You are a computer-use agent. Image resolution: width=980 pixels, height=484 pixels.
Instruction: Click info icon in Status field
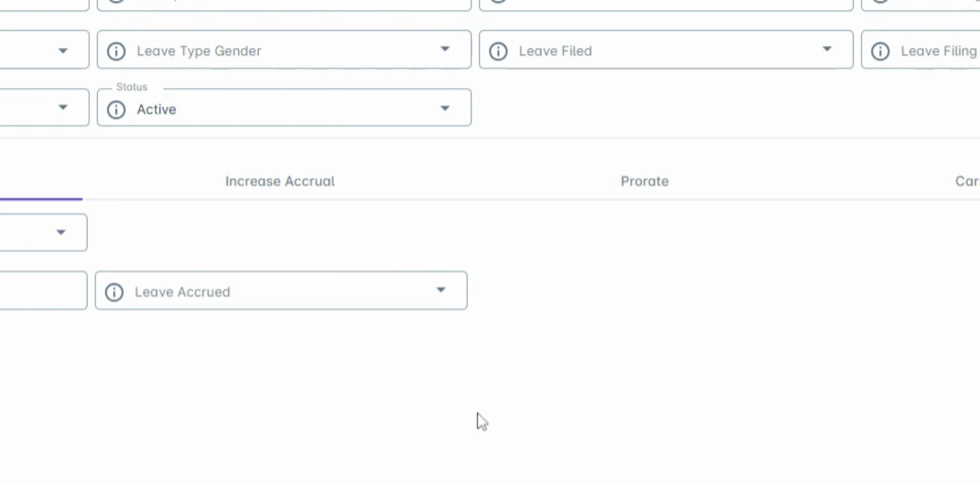coord(116,109)
